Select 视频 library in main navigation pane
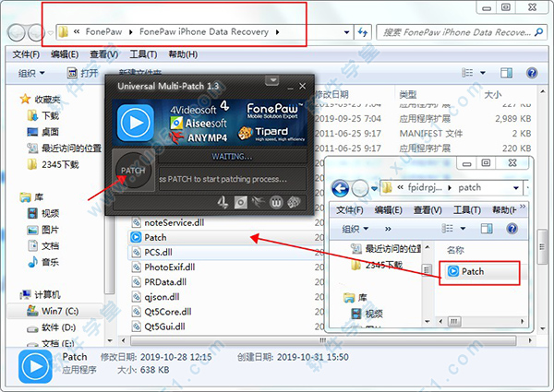The image size is (554, 392). click(50, 213)
